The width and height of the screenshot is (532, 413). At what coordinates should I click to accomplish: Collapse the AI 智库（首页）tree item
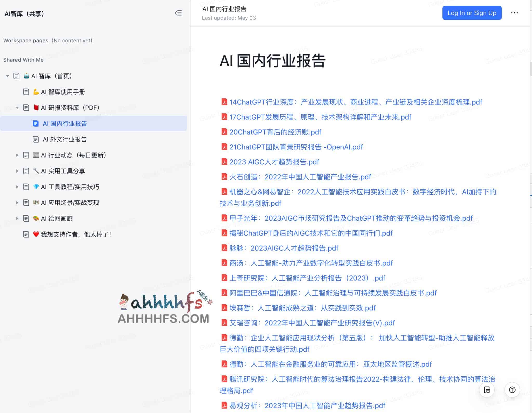click(x=7, y=76)
